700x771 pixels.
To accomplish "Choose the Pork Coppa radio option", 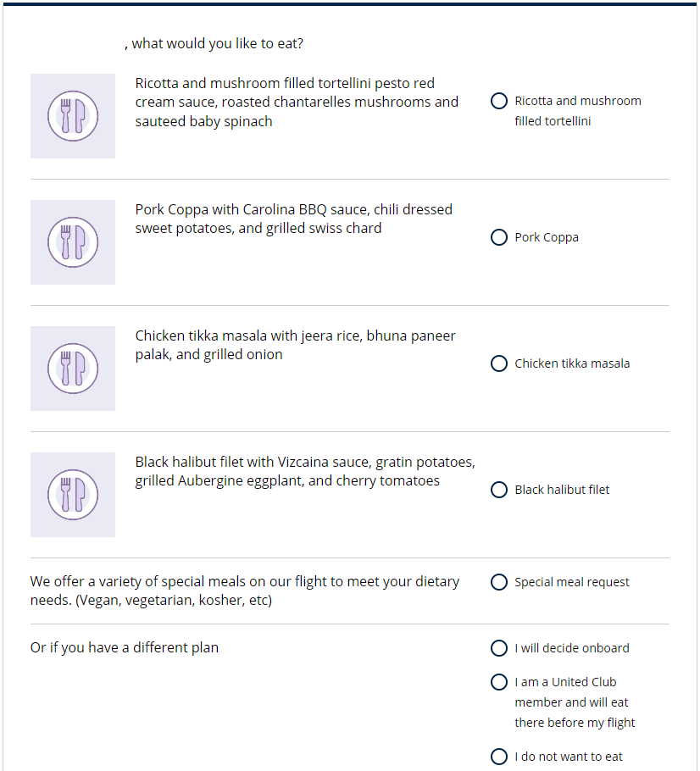I will point(499,237).
